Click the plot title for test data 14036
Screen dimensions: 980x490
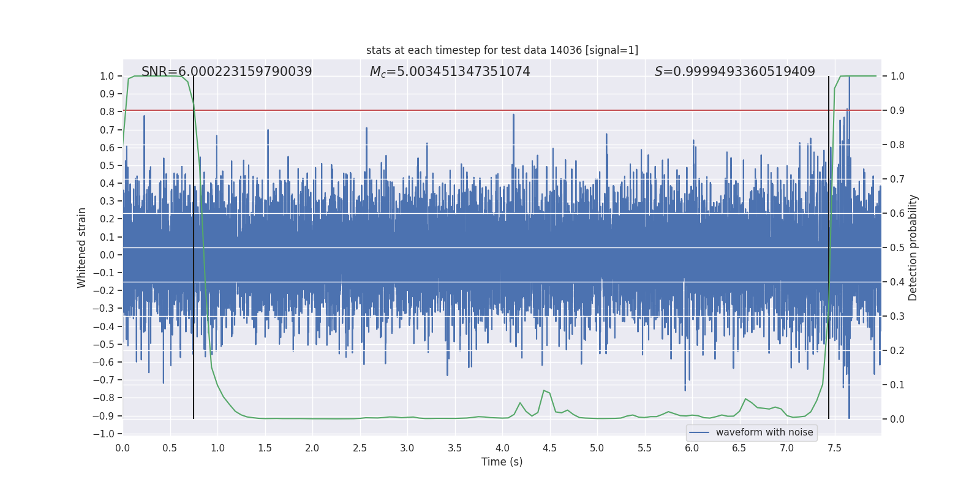tap(502, 50)
